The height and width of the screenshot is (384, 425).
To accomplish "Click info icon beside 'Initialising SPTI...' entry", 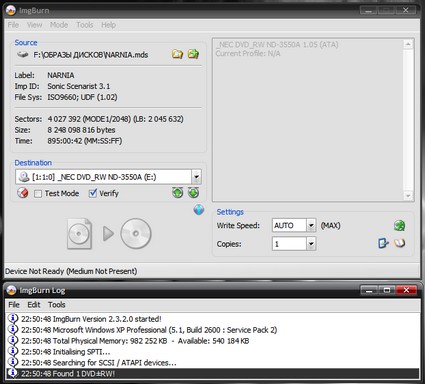I will tap(13, 351).
